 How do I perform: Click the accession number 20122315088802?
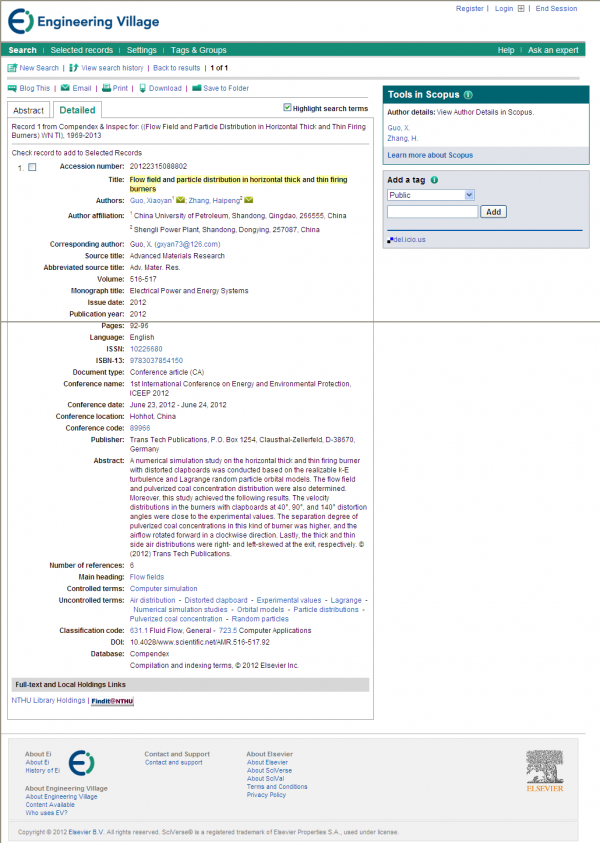pos(159,166)
